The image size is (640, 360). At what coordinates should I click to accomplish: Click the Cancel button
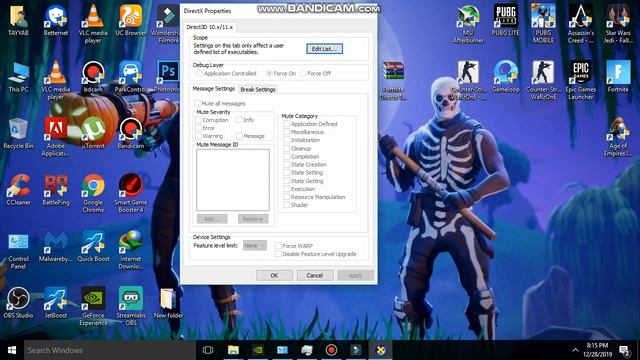pyautogui.click(x=315, y=276)
